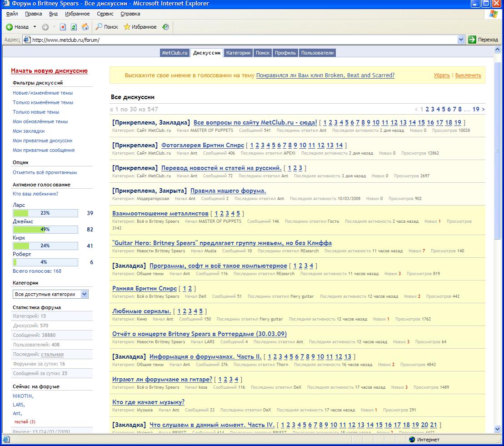Open the Избранное menu in menu bar
Screen dimensions: 504x446
pos(77,14)
